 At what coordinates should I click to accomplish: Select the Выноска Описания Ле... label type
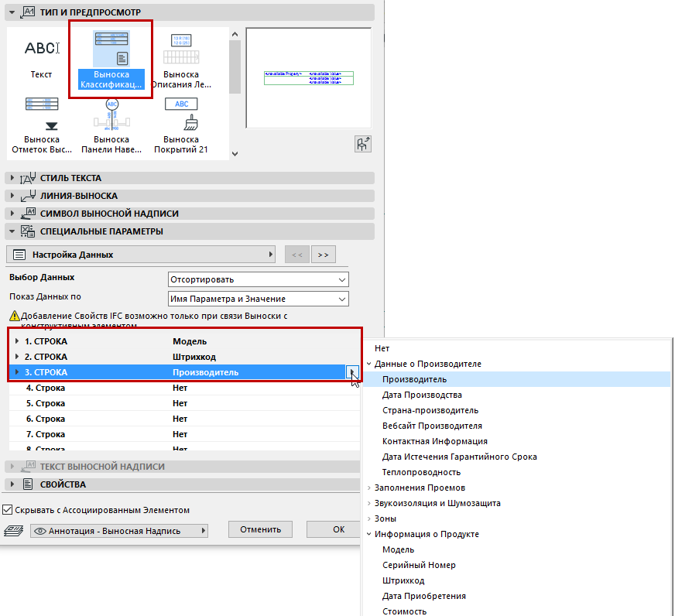pos(181,60)
